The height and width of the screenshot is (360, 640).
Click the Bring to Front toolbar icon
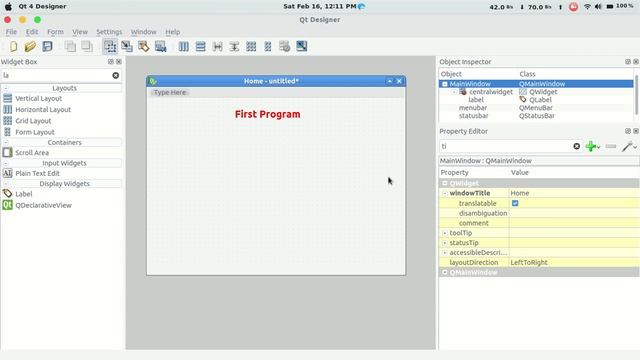tap(87, 47)
